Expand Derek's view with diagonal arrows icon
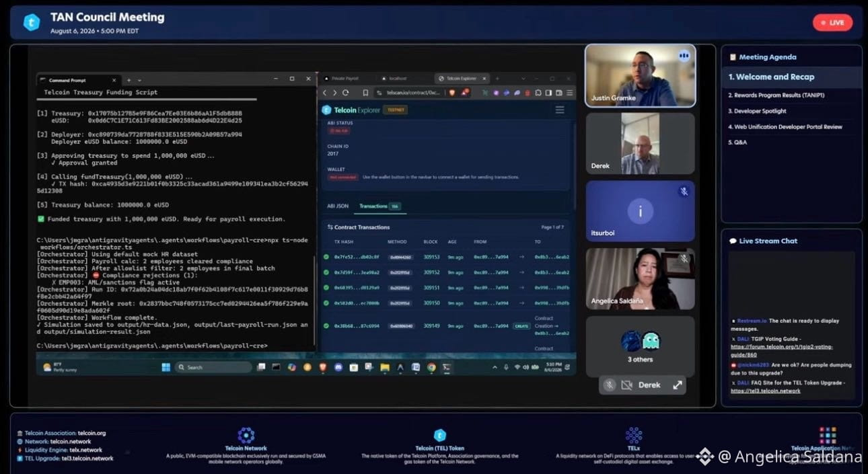Screen dimensions: 868x474 (677, 385)
